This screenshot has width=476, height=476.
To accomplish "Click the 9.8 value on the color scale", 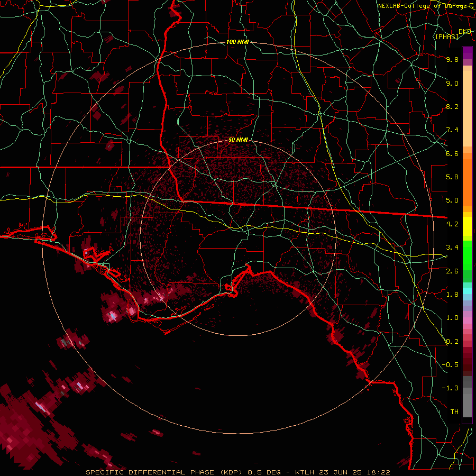I will tap(452, 59).
